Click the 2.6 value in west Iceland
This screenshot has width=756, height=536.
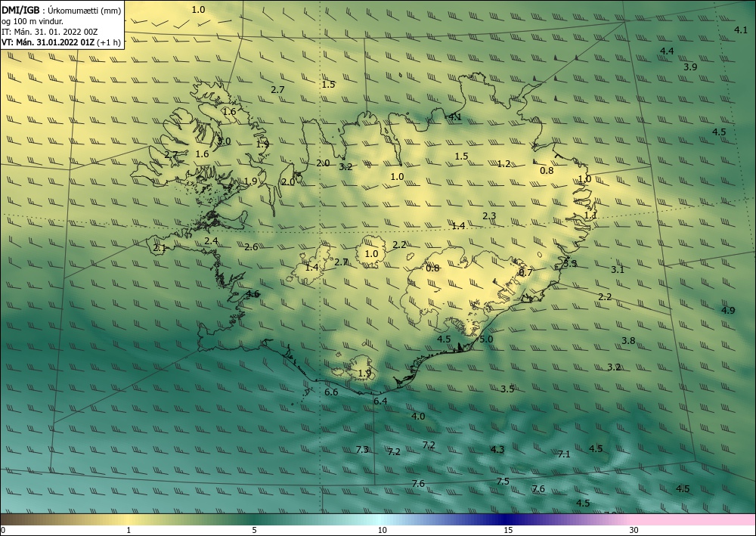point(251,247)
